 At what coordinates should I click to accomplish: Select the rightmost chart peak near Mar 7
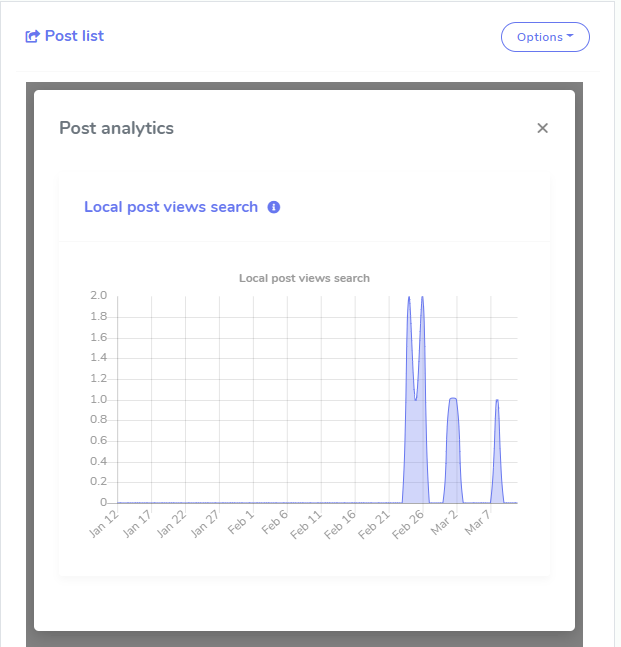[497, 401]
